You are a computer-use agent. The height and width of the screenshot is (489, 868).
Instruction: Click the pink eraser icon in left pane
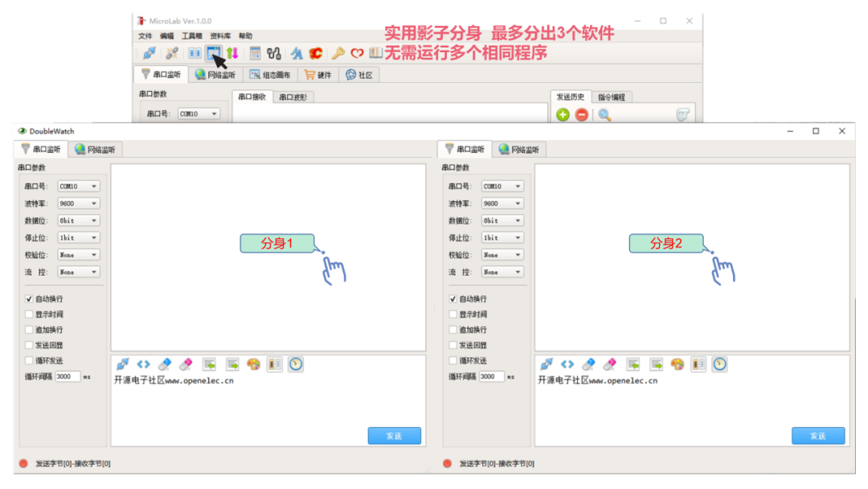click(186, 364)
